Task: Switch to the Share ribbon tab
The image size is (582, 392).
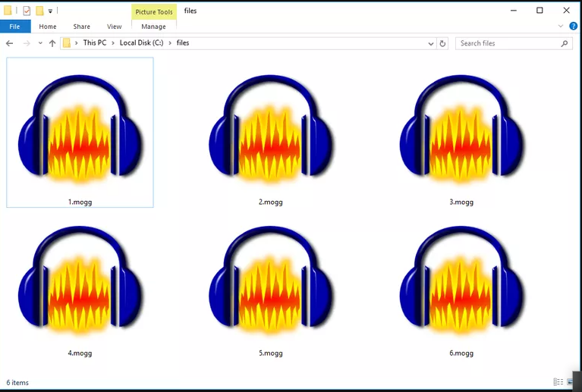Action: click(82, 27)
